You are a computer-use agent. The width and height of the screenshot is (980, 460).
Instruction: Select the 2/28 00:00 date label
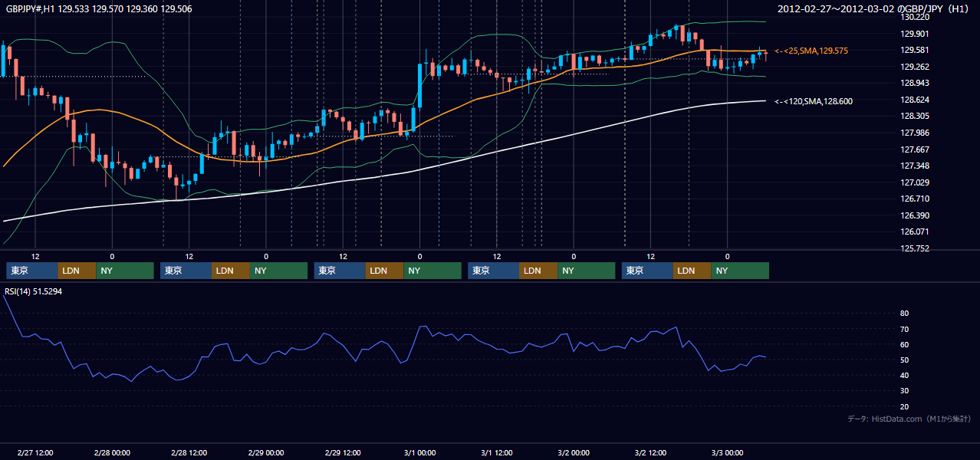click(x=112, y=453)
